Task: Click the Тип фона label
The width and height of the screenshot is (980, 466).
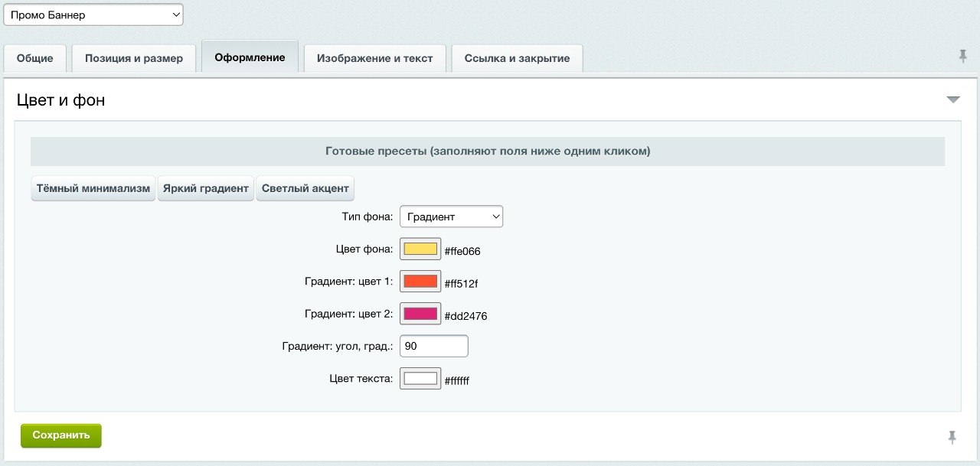Action: pyautogui.click(x=367, y=217)
